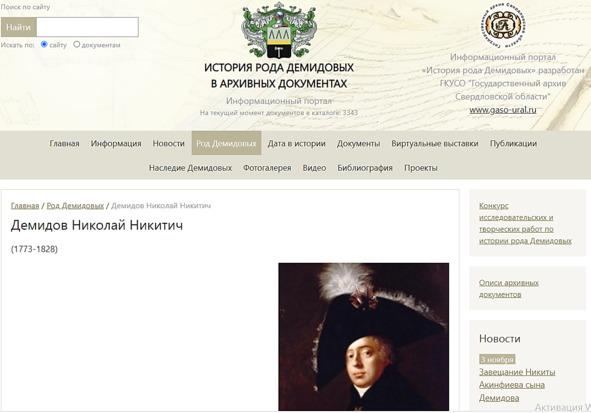Screen dimensions: 591x413
Task: Open the 'Документы' menu item
Action: pyautogui.click(x=358, y=143)
